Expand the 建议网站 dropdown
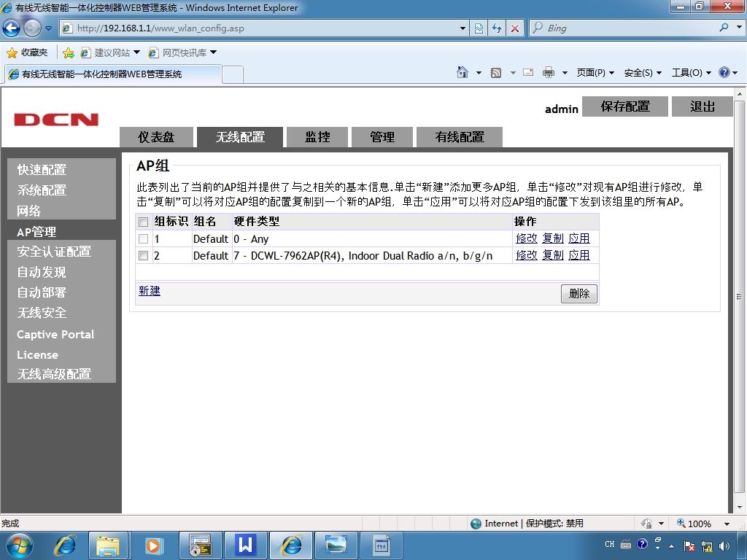Viewport: 747px width, 560px height. tap(136, 52)
